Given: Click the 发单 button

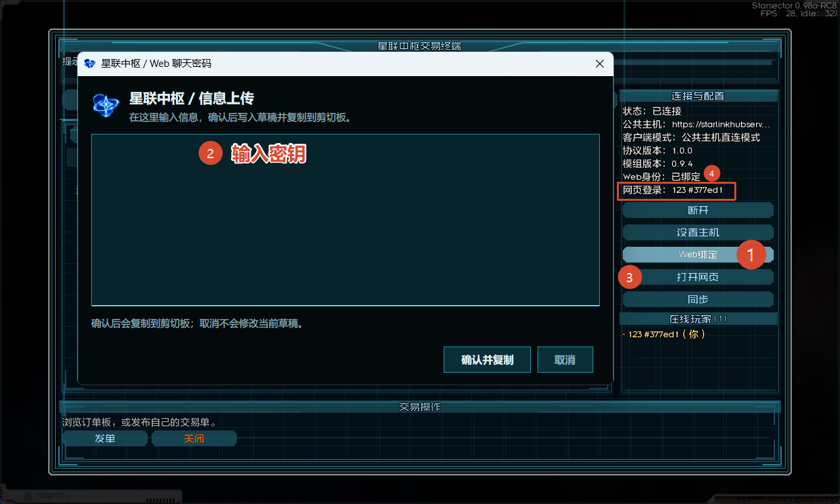Looking at the screenshot, I should [x=105, y=438].
